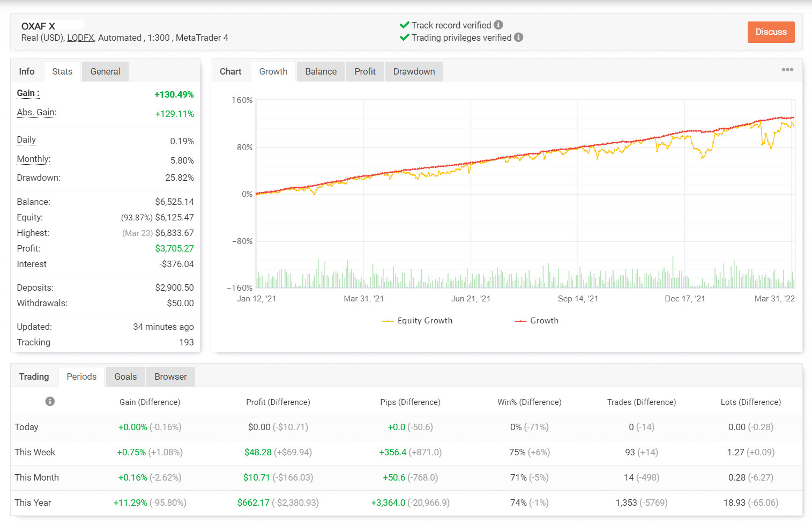The height and width of the screenshot is (524, 812).
Task: Click the underlined Gain label
Action: (28, 93)
